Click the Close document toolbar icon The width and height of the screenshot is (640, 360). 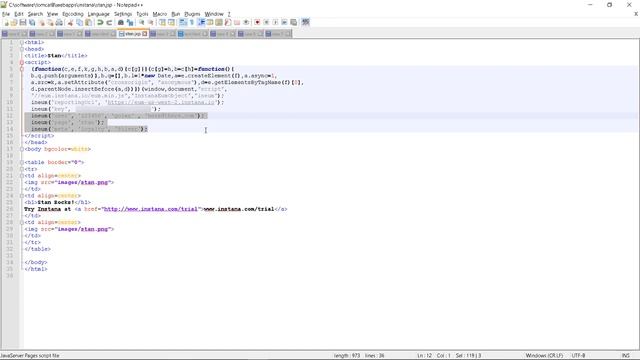41,22
